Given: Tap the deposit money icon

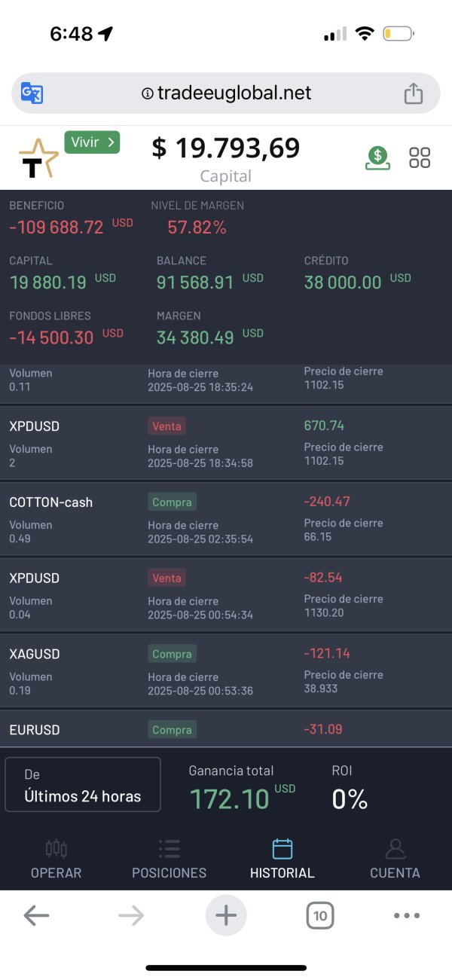Looking at the screenshot, I should 378,158.
